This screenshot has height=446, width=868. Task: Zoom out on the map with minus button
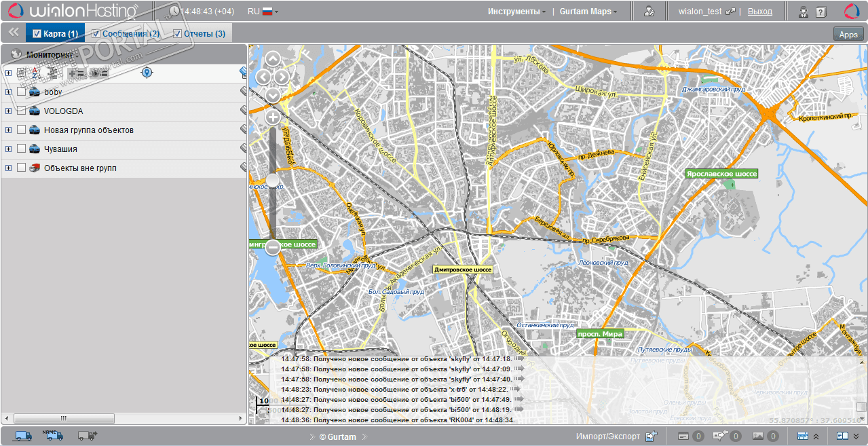(x=273, y=247)
